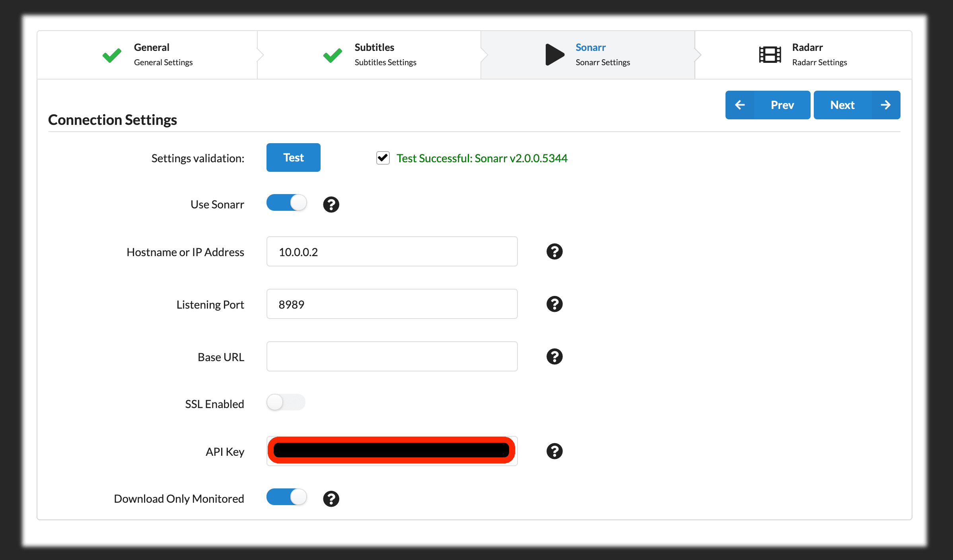Image resolution: width=953 pixels, height=560 pixels.
Task: Enable the SSL Enabled toggle
Action: point(286,402)
